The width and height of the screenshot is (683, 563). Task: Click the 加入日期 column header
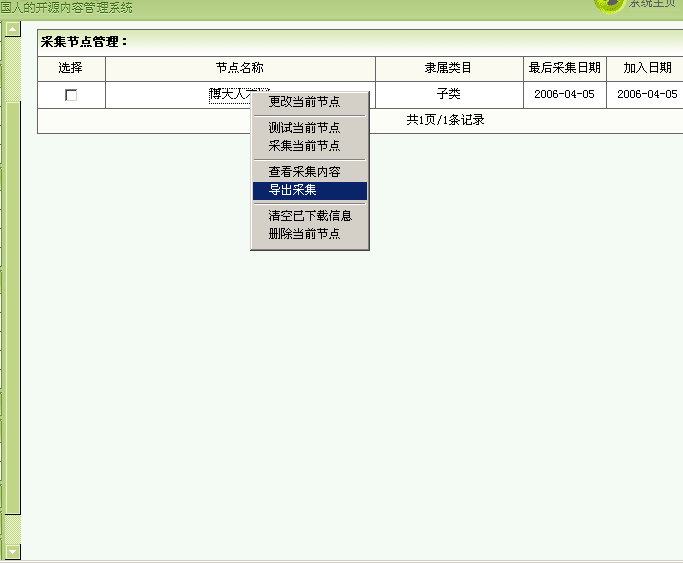tap(647, 68)
